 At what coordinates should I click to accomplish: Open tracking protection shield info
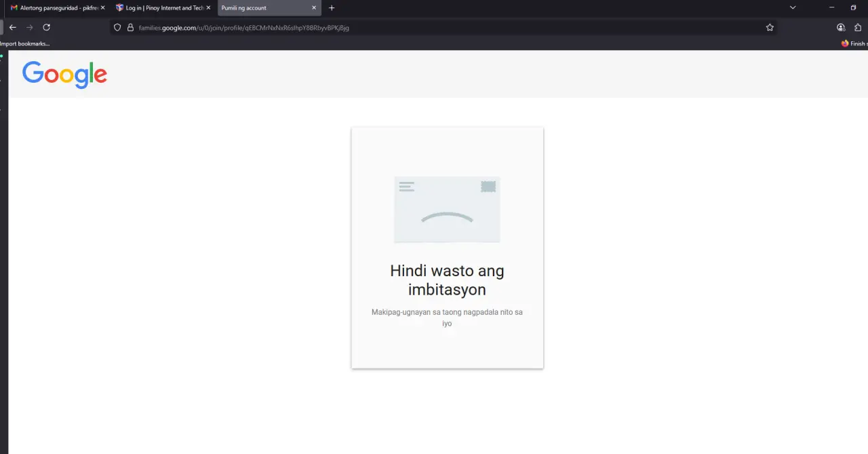coord(117,28)
